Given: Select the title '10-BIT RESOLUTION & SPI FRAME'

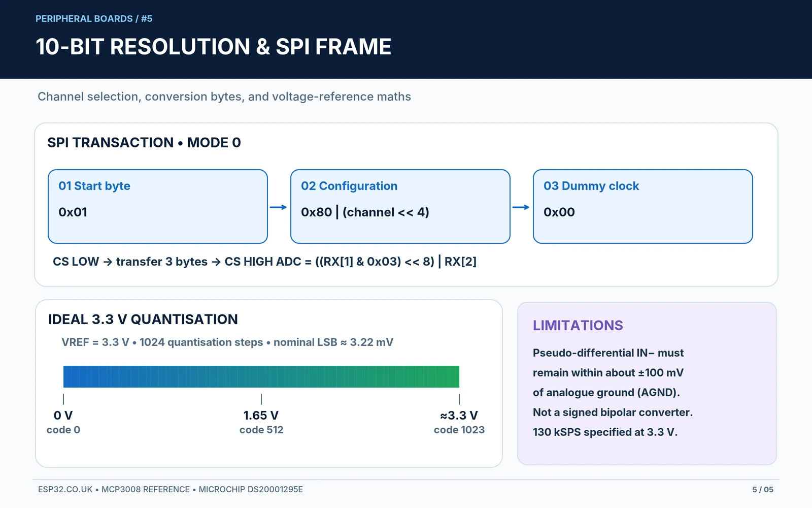Looking at the screenshot, I should (x=213, y=47).
